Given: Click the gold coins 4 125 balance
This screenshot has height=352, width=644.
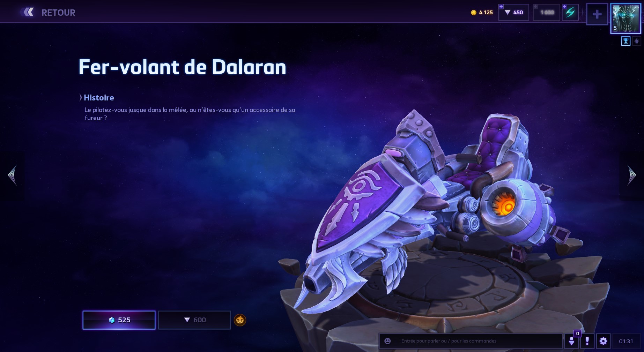Looking at the screenshot, I should tap(482, 13).
